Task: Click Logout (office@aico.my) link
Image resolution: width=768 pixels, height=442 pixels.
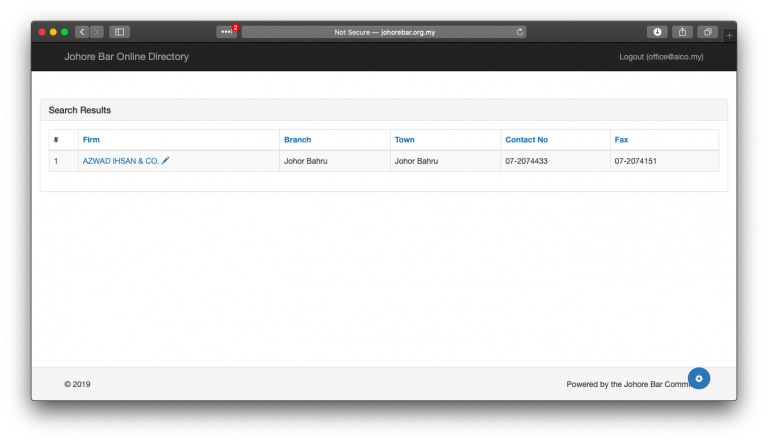Action: tap(661, 57)
